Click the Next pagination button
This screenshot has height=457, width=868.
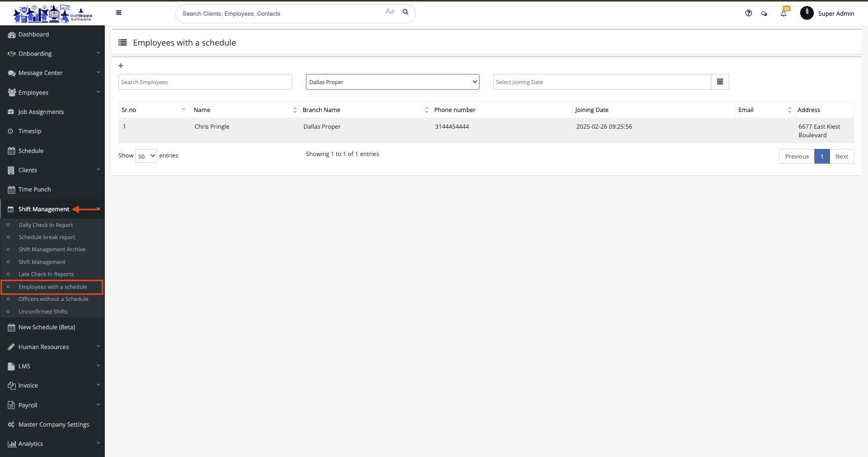coord(841,157)
